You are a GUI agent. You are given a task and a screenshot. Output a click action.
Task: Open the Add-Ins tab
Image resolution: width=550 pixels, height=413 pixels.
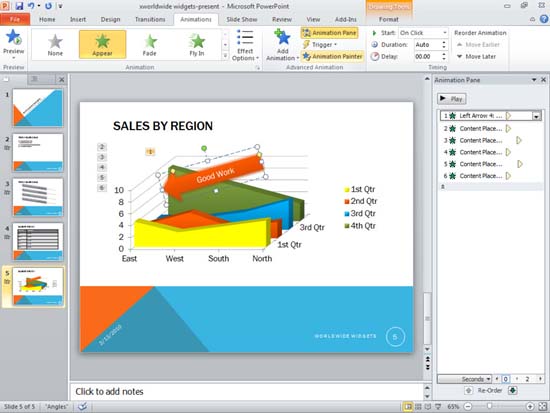346,19
